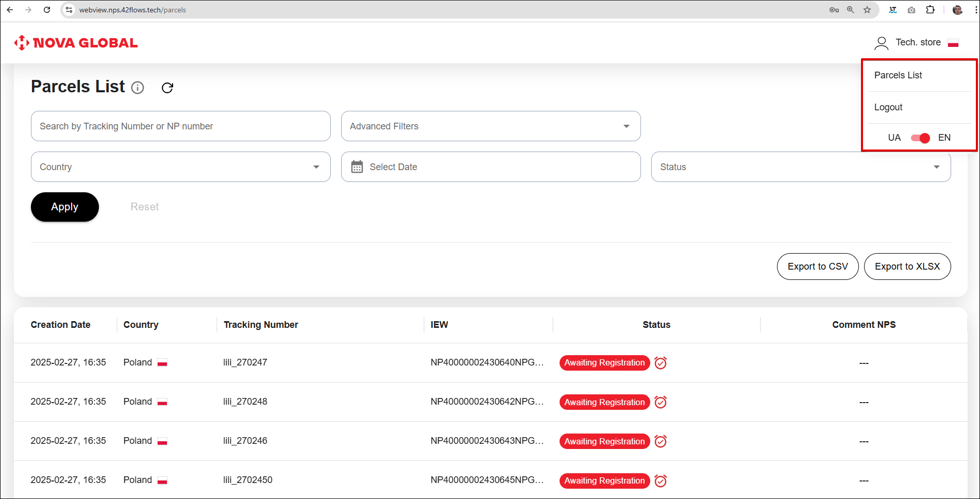
Task: Toggle the UA/EN language switch
Action: (x=920, y=138)
